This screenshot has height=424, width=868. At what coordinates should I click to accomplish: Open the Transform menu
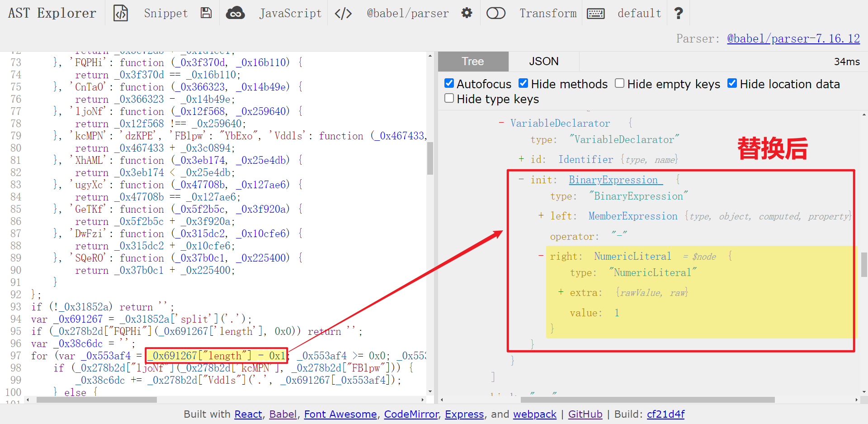tap(548, 13)
